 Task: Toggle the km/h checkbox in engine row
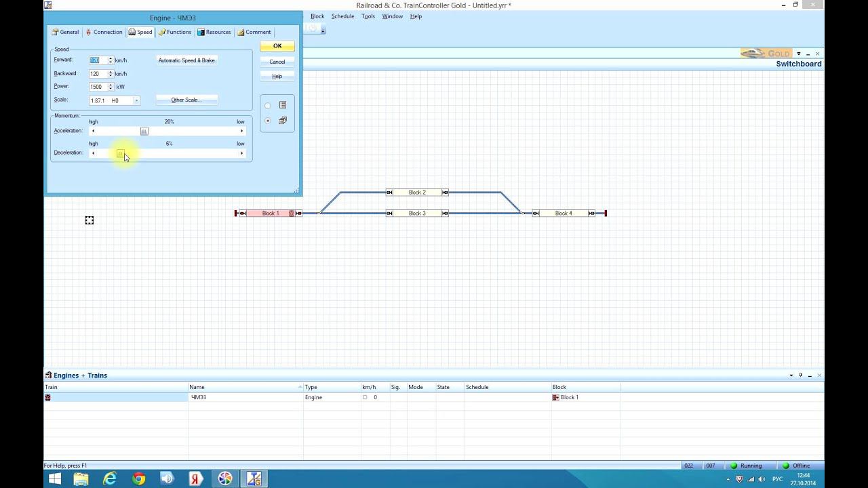(365, 397)
